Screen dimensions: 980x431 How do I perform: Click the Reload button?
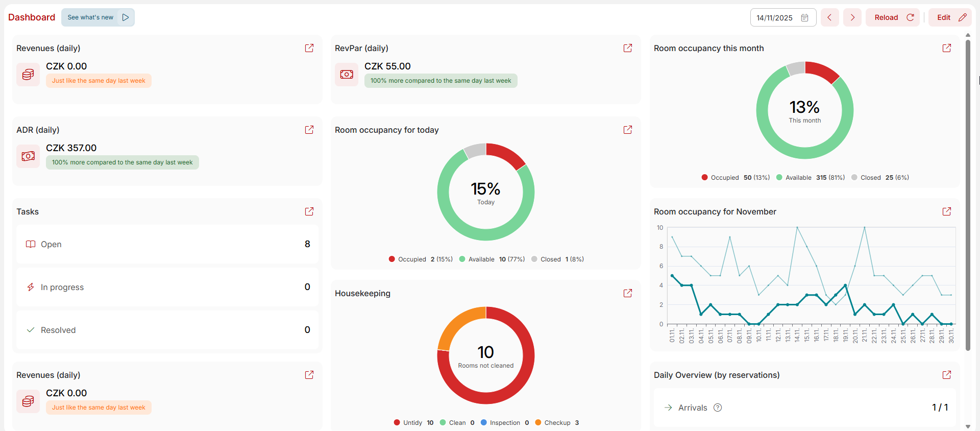[x=892, y=17]
